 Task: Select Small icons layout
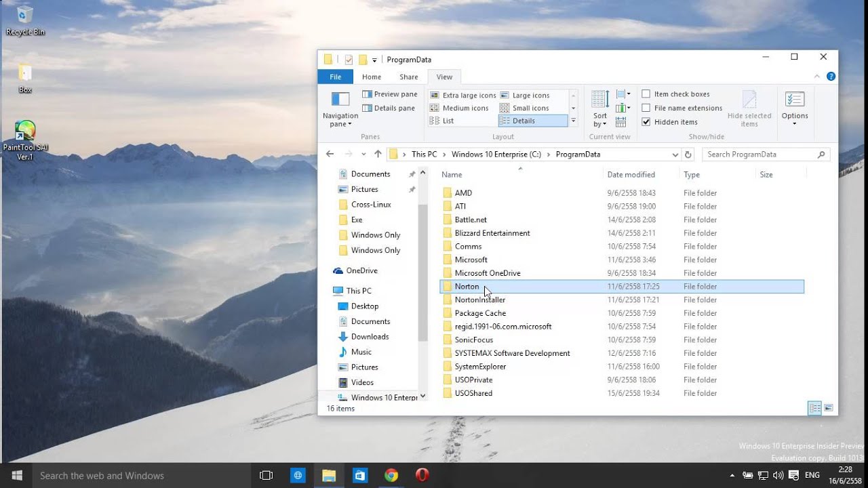(x=524, y=108)
